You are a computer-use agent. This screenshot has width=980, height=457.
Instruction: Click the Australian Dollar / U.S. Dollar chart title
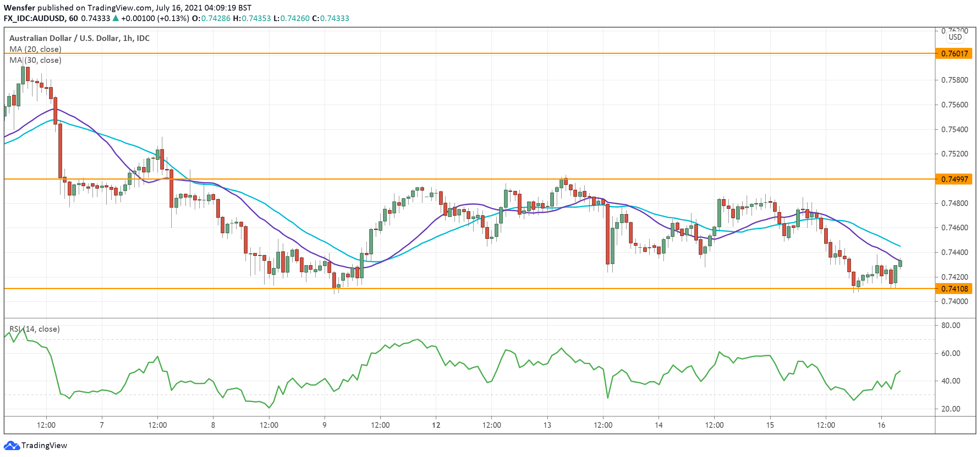pos(79,38)
